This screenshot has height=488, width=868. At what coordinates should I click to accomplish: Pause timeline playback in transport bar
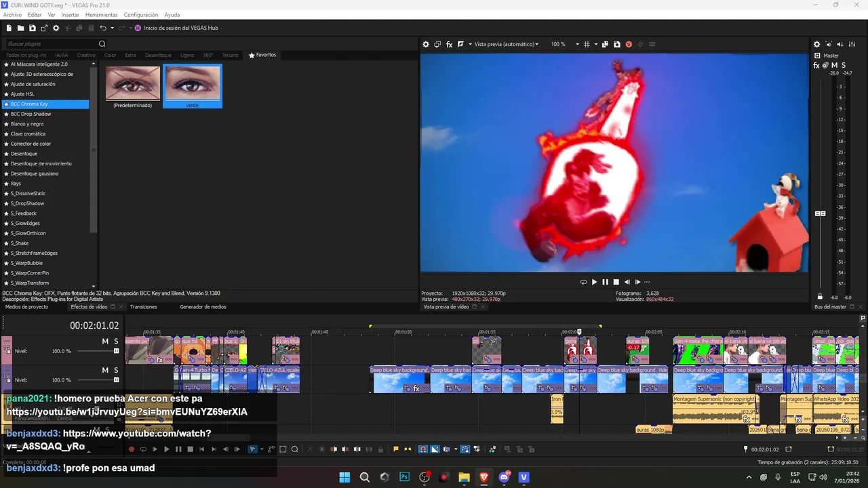click(178, 449)
